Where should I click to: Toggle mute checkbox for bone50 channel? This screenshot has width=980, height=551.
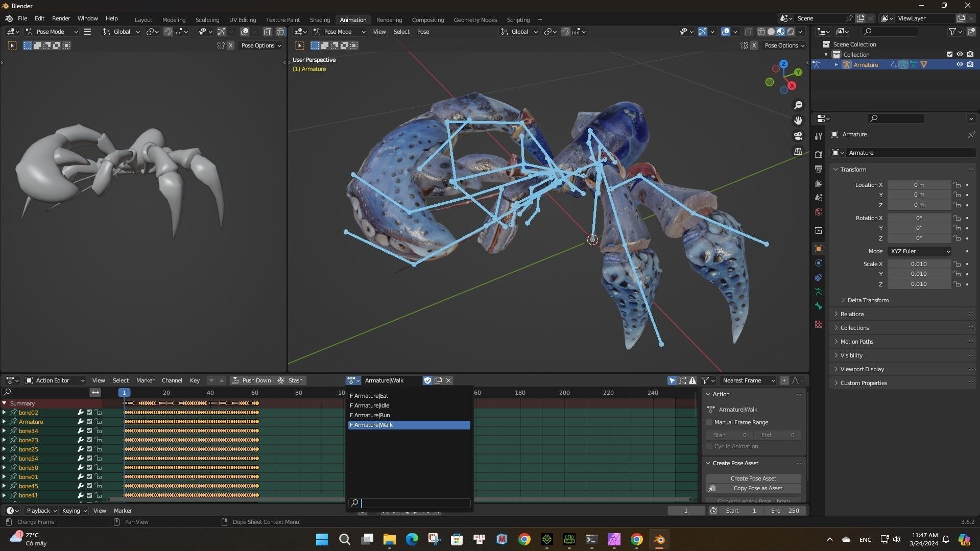pos(89,468)
